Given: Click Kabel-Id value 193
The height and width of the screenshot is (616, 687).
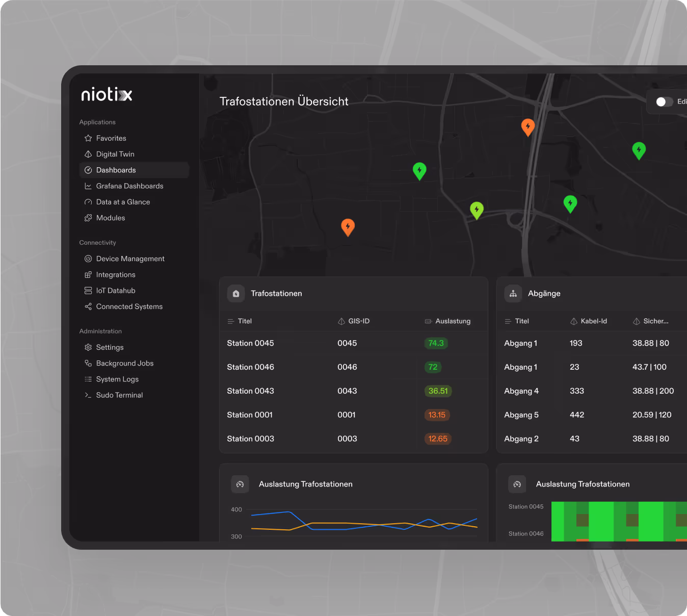Looking at the screenshot, I should (576, 343).
